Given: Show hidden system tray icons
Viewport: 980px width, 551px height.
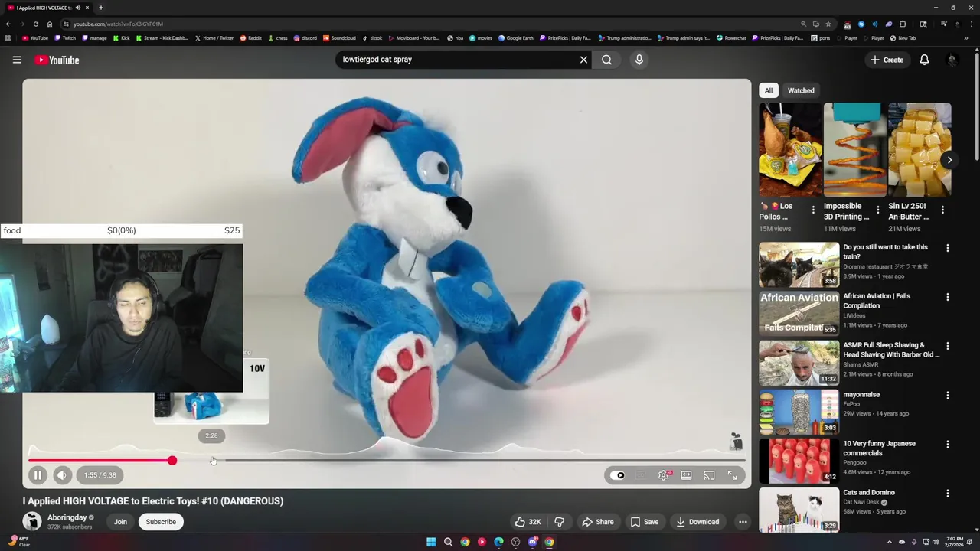Looking at the screenshot, I should (x=890, y=542).
